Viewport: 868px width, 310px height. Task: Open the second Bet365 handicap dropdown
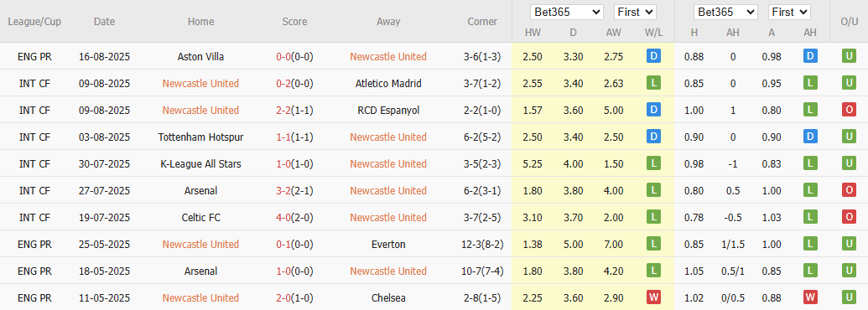tap(725, 12)
